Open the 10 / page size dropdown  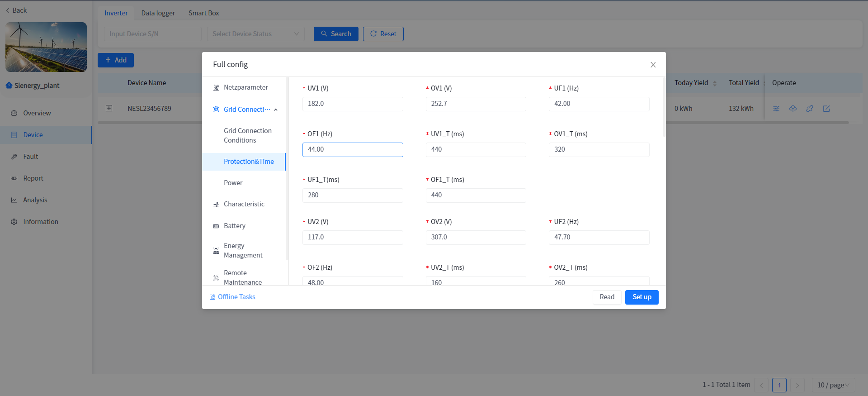[x=833, y=385]
